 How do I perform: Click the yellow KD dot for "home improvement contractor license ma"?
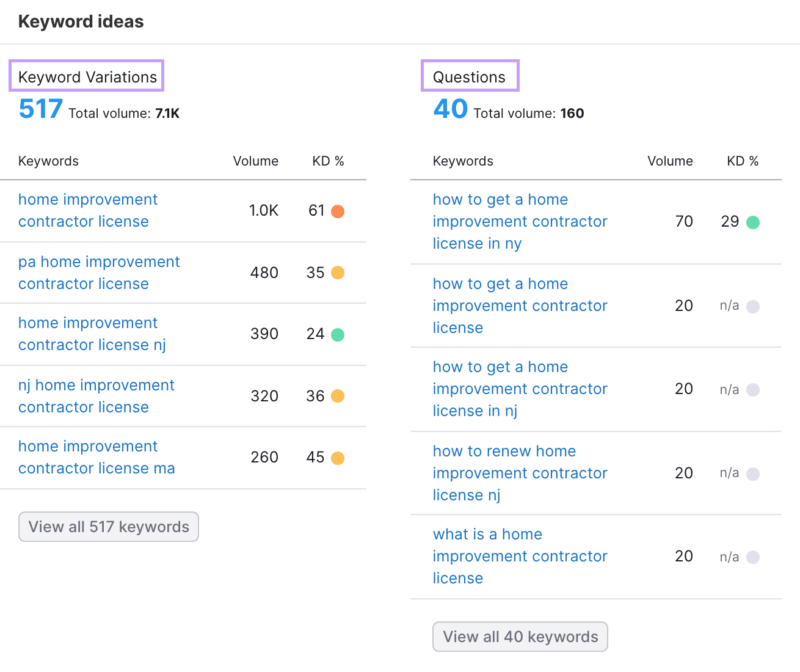pos(338,458)
